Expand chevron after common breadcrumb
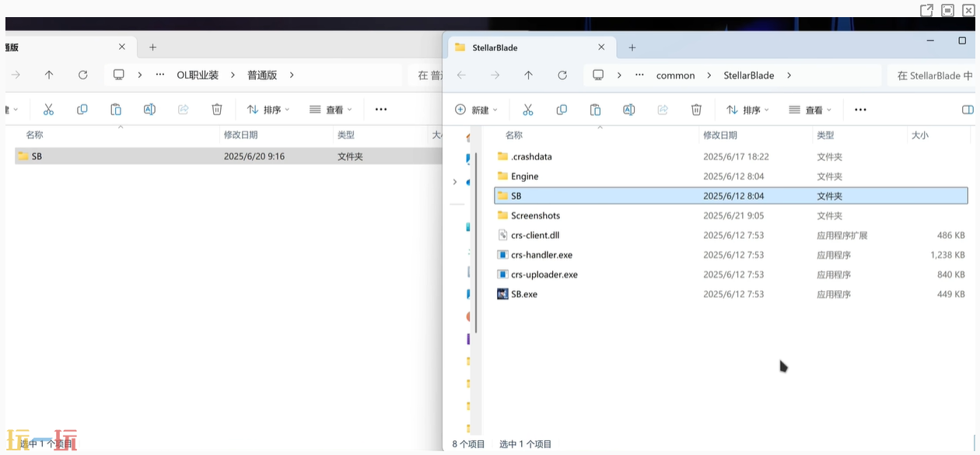The width and height of the screenshot is (980, 455). pos(709,75)
